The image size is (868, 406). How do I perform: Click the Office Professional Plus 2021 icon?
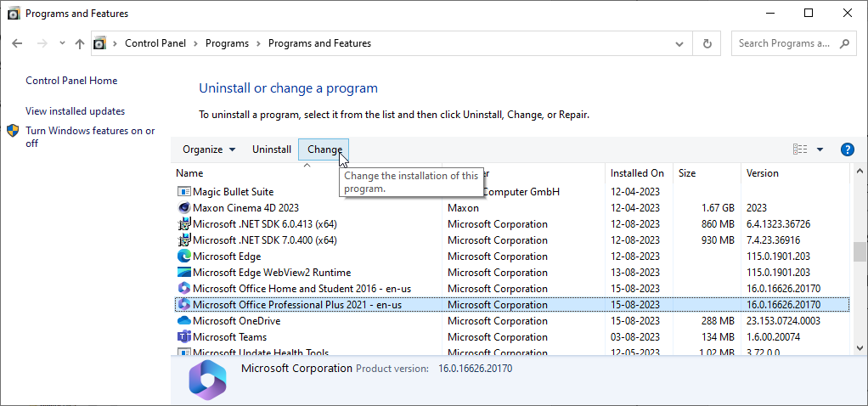coord(183,305)
